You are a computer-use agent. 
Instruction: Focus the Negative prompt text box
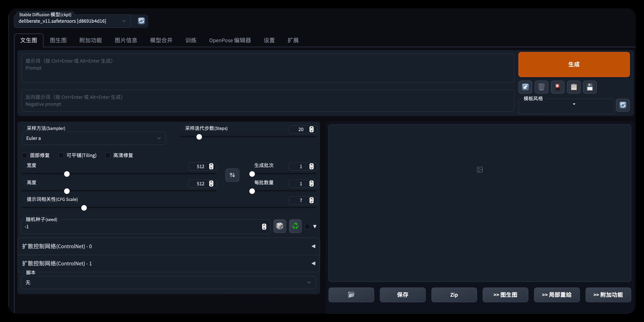(x=267, y=101)
